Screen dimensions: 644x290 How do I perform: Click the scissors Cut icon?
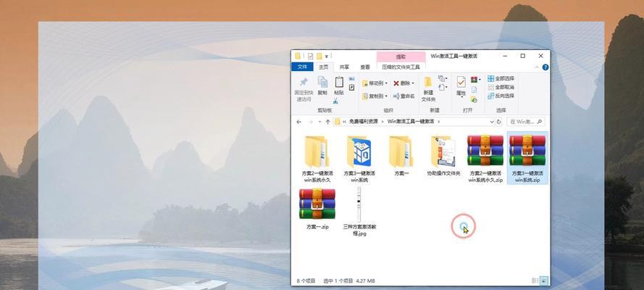point(335,101)
